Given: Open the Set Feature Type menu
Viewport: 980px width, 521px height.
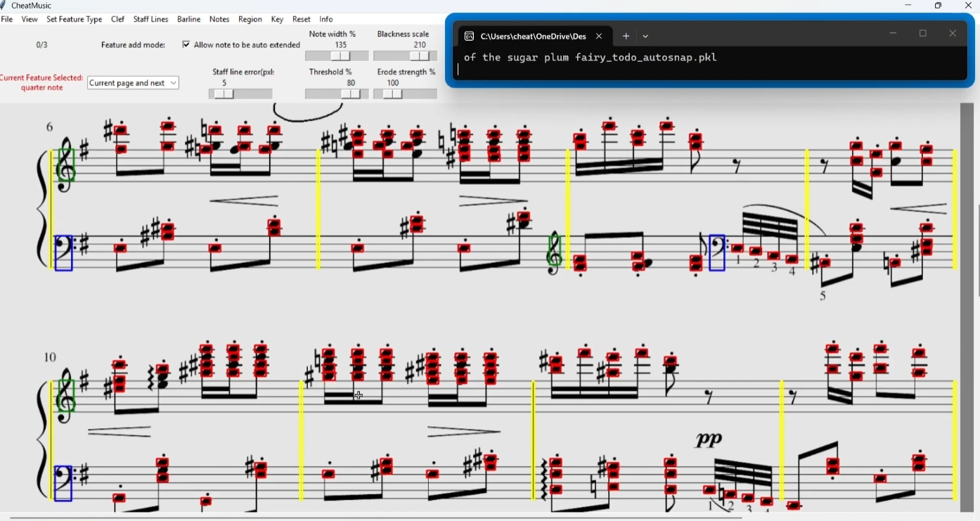Looking at the screenshot, I should (x=75, y=20).
